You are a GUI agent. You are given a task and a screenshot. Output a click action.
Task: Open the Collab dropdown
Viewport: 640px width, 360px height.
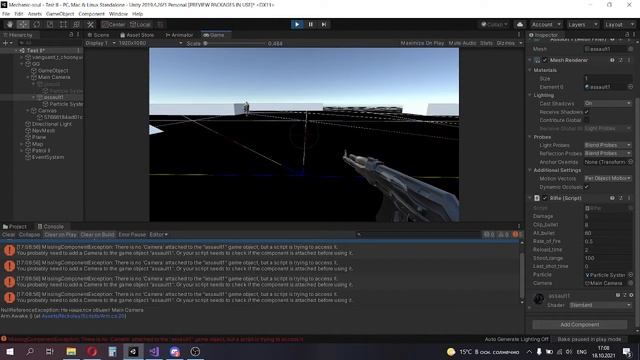tap(494, 24)
